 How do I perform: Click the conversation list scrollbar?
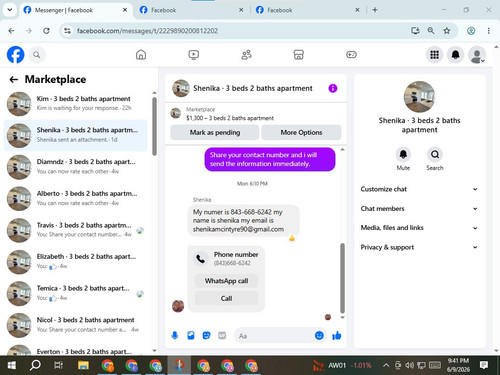[154, 126]
